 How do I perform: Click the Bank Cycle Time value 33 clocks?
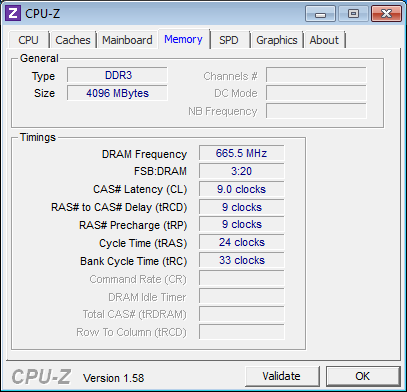[242, 260]
